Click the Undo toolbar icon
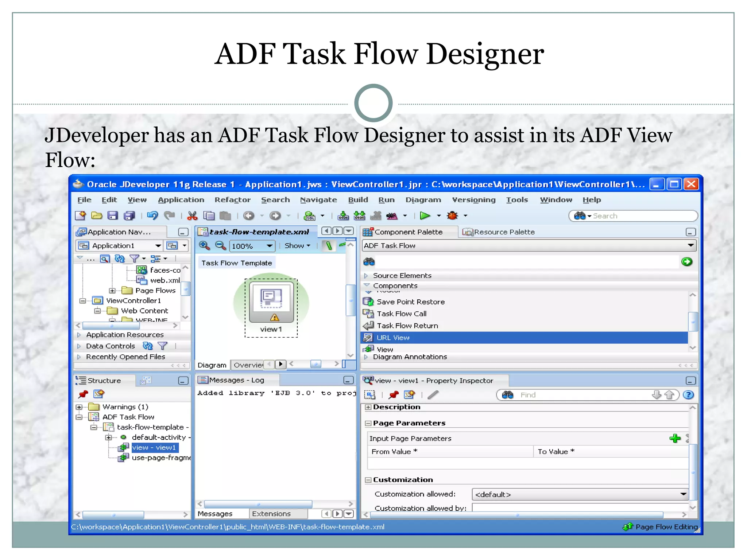 [152, 216]
